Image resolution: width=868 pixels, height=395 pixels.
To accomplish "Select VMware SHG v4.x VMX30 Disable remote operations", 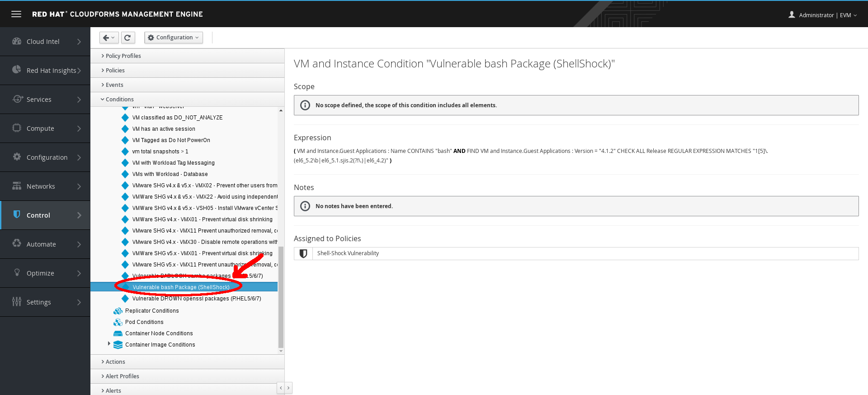I will (x=205, y=242).
